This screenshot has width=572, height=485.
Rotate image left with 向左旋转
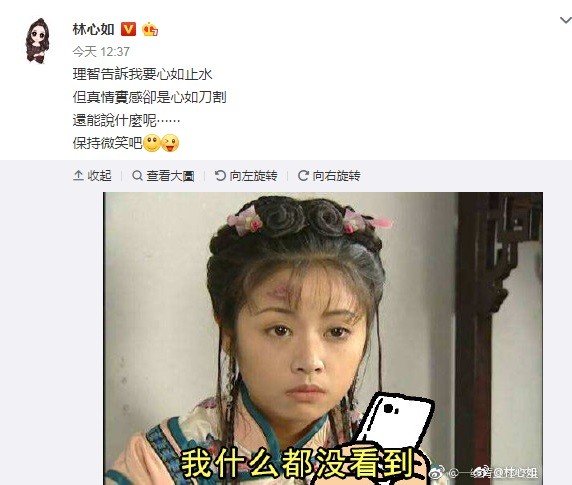[246, 176]
